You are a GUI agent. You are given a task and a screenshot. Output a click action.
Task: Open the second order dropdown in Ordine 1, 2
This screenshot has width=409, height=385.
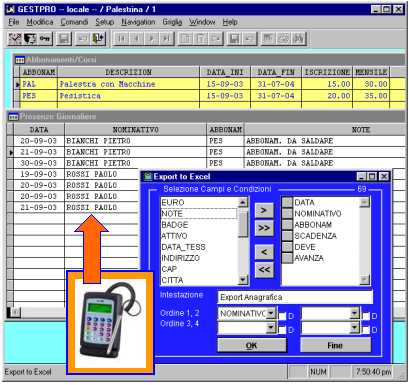(355, 313)
